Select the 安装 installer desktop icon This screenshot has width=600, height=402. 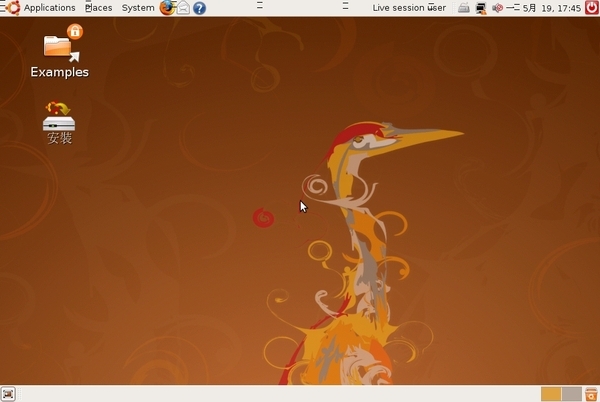[59, 123]
